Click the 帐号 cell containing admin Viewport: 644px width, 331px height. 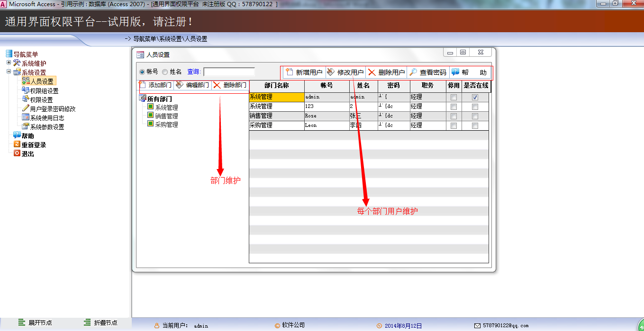pyautogui.click(x=327, y=97)
